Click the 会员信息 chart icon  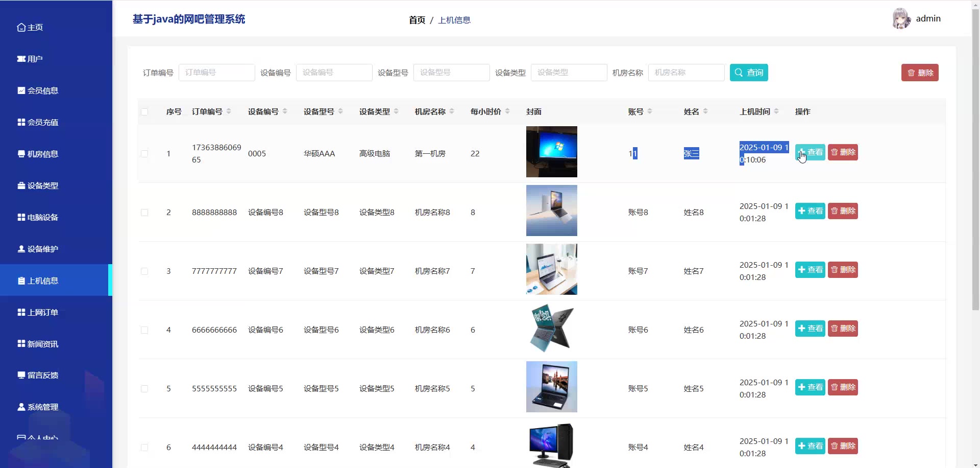(x=21, y=91)
